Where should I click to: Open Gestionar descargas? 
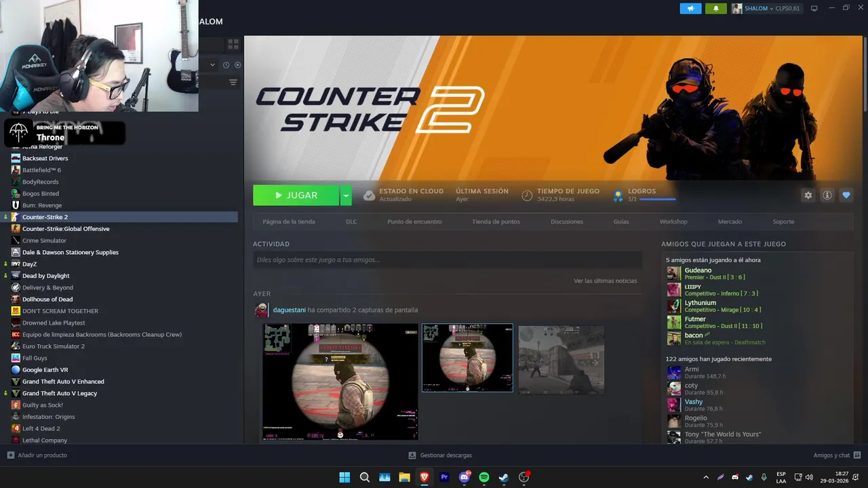coord(440,455)
